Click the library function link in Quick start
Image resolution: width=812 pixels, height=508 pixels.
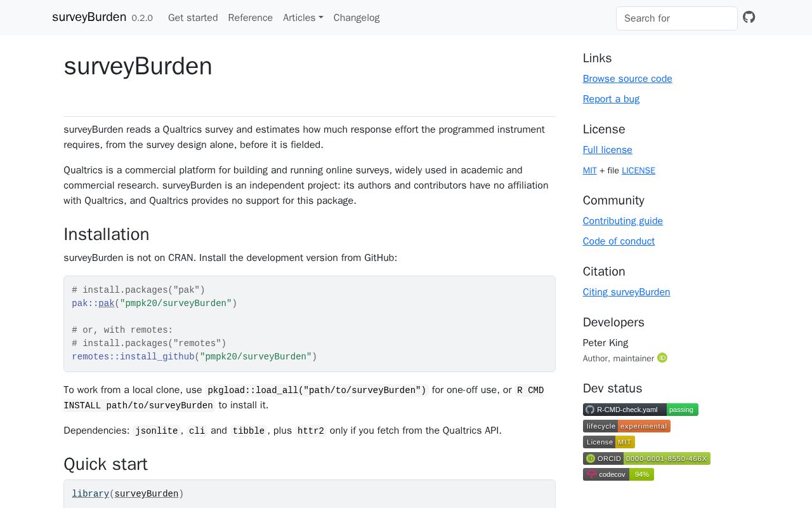coord(90,494)
